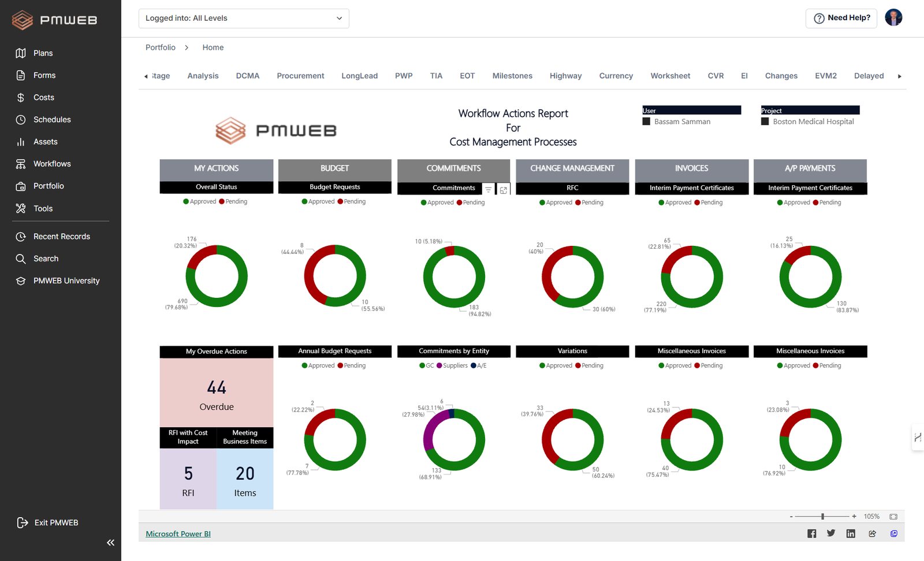Click focus mode icon on Commitments

(504, 190)
